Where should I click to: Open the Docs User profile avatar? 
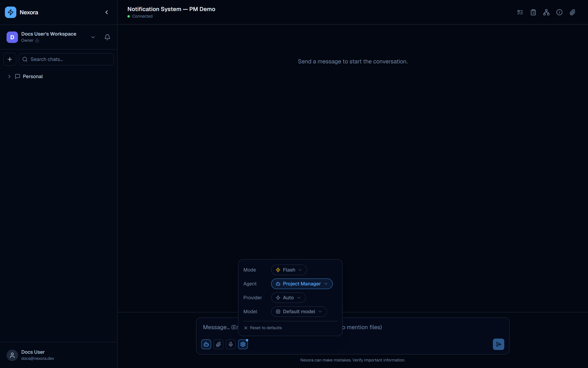[12, 355]
